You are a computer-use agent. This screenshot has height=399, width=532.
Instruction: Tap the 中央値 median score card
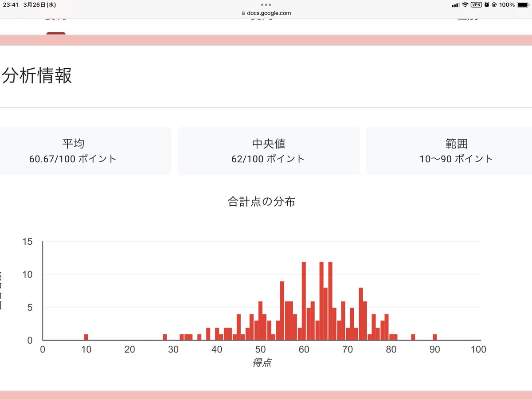(x=269, y=151)
